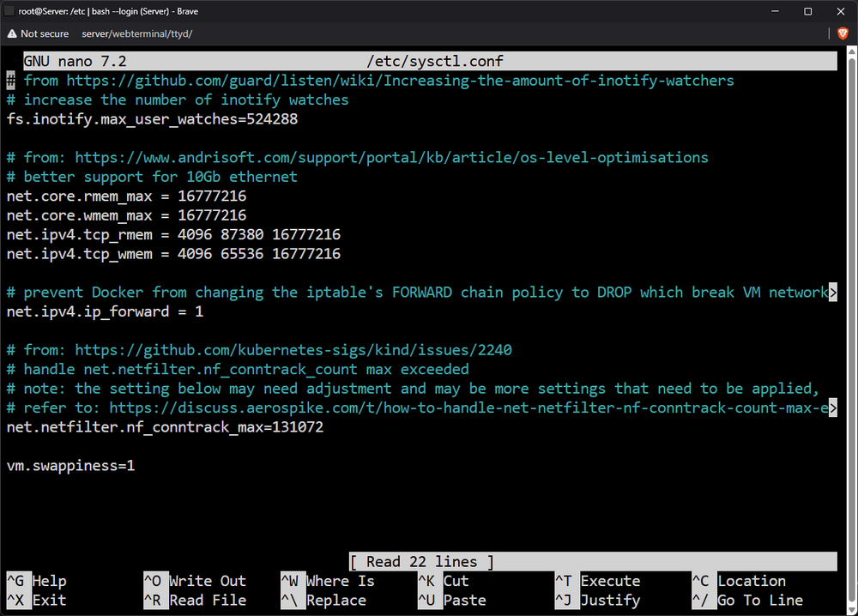
Task: Click the tab favicon in the title bar
Action: (x=9, y=11)
